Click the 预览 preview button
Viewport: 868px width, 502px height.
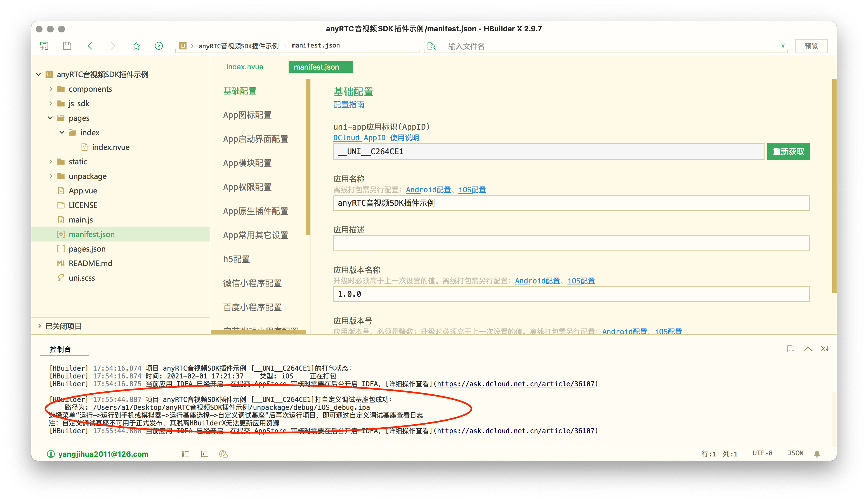pos(811,46)
